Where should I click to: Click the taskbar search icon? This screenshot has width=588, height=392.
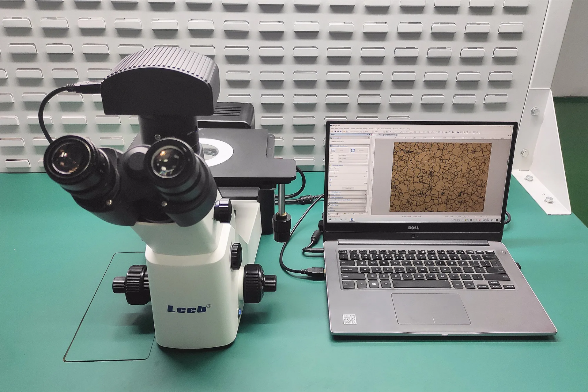pos(335,219)
